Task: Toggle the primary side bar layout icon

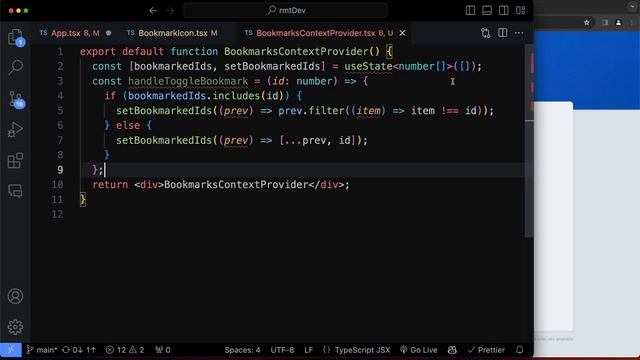Action: tap(470, 11)
